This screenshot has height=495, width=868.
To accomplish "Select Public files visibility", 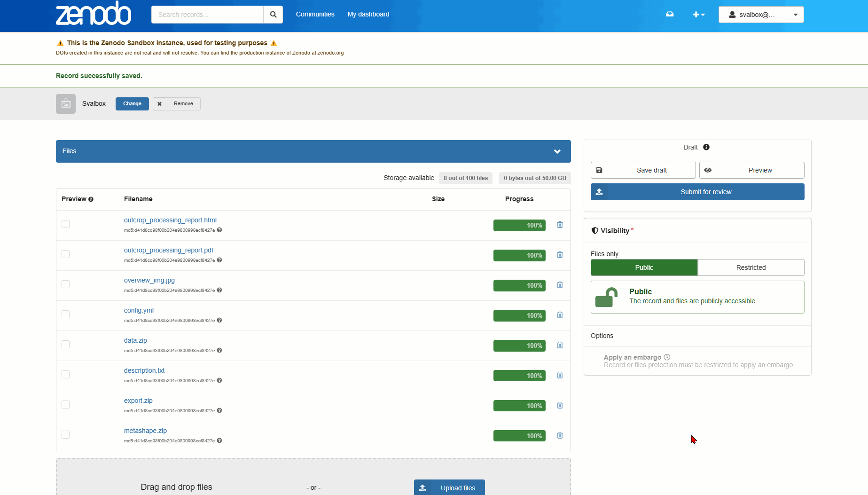I will tap(644, 267).
